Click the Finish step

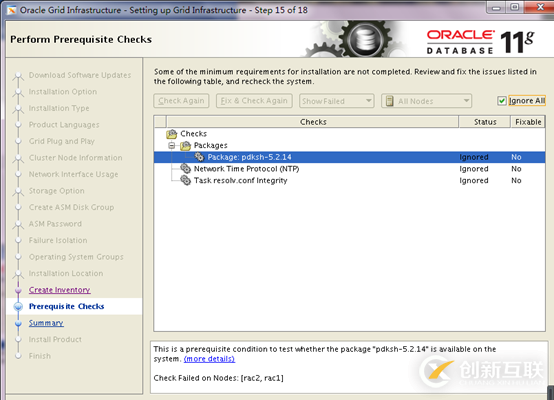pyautogui.click(x=40, y=356)
